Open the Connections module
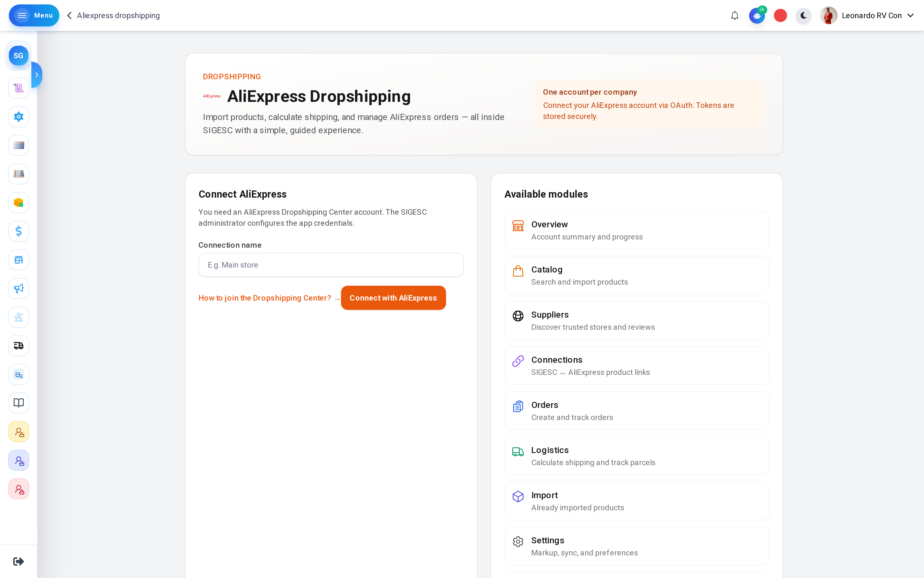 tap(637, 366)
